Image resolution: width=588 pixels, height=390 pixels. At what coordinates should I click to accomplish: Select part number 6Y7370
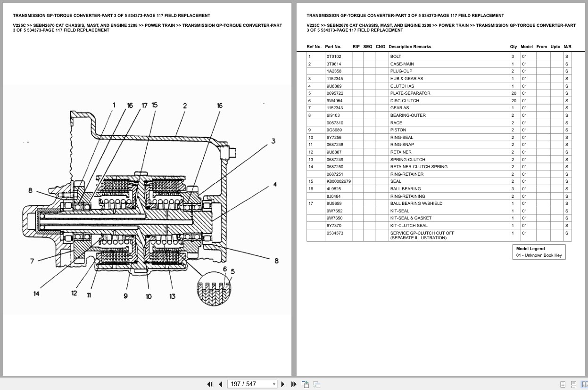[x=334, y=226]
